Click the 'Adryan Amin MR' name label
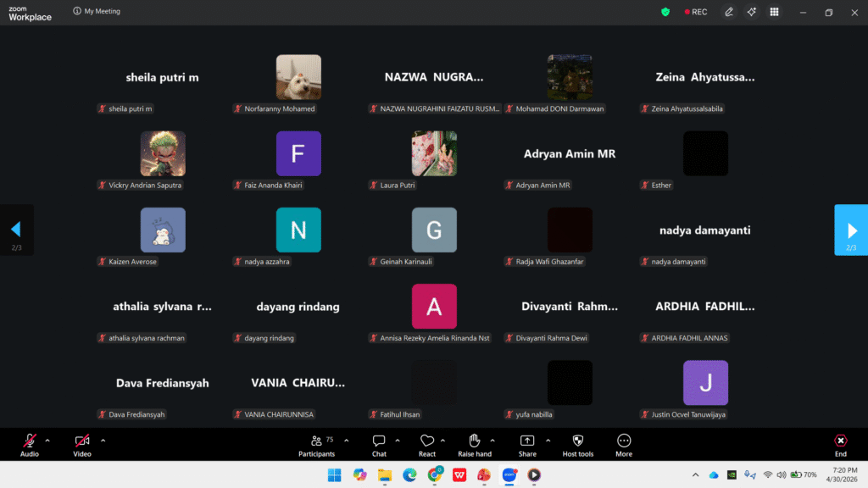Screen dimensions: 868x488 (x=542, y=185)
